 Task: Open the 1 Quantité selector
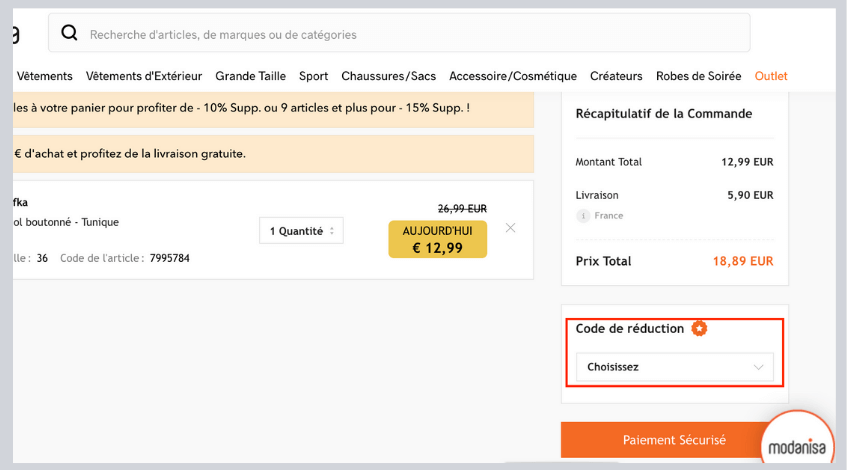pos(300,231)
